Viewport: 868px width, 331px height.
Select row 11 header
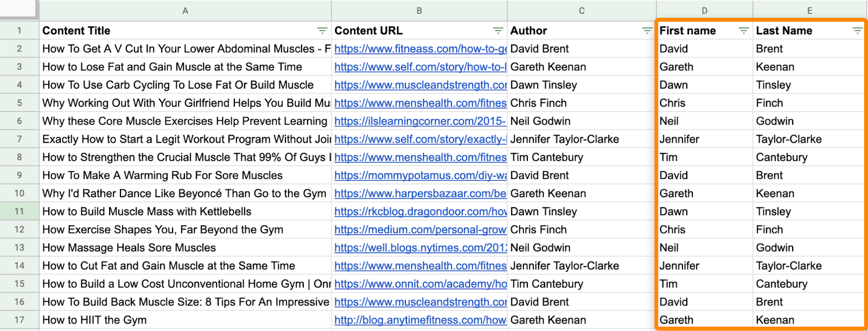20,212
